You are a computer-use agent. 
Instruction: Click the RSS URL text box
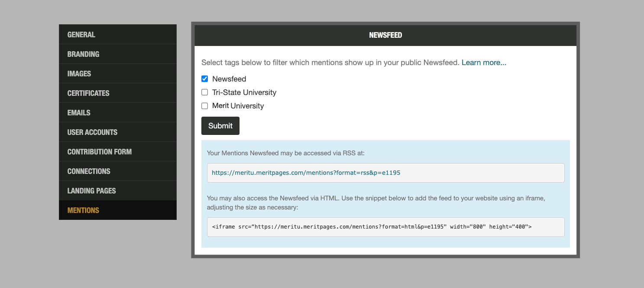(x=385, y=173)
